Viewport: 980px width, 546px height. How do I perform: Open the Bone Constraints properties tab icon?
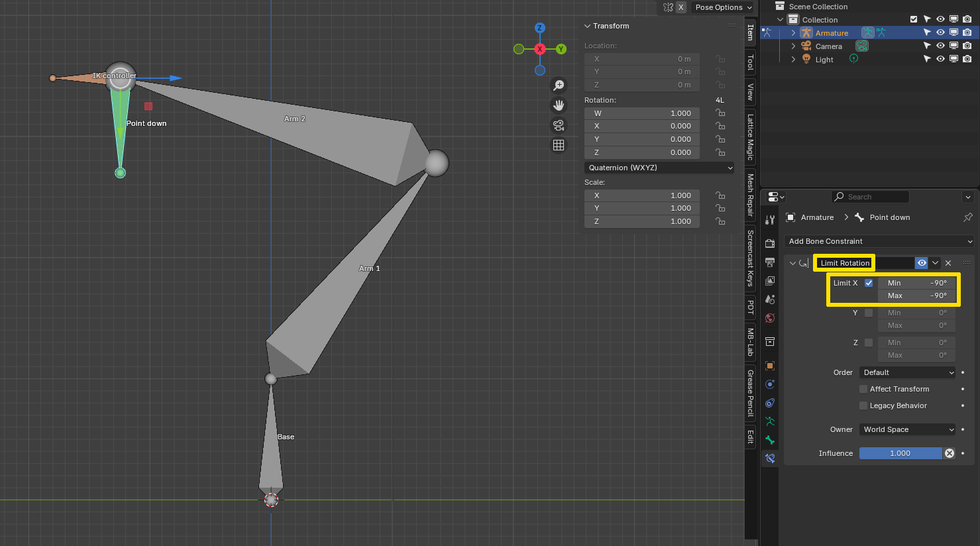pos(770,459)
